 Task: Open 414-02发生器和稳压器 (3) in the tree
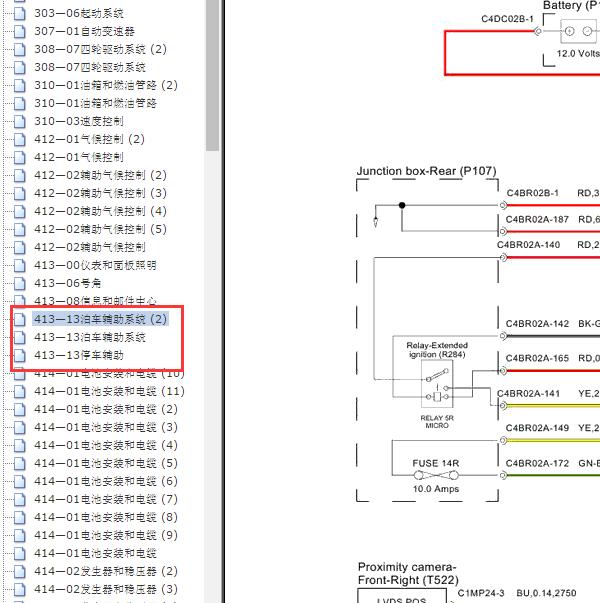[x=106, y=590]
